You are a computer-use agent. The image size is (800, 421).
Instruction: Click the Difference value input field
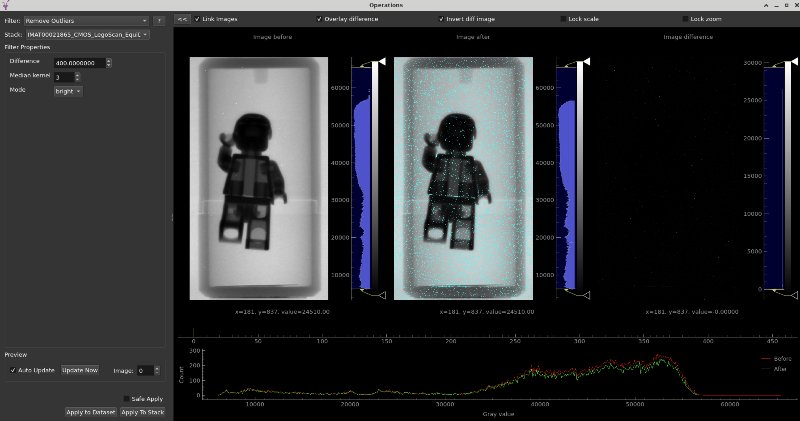coord(76,62)
